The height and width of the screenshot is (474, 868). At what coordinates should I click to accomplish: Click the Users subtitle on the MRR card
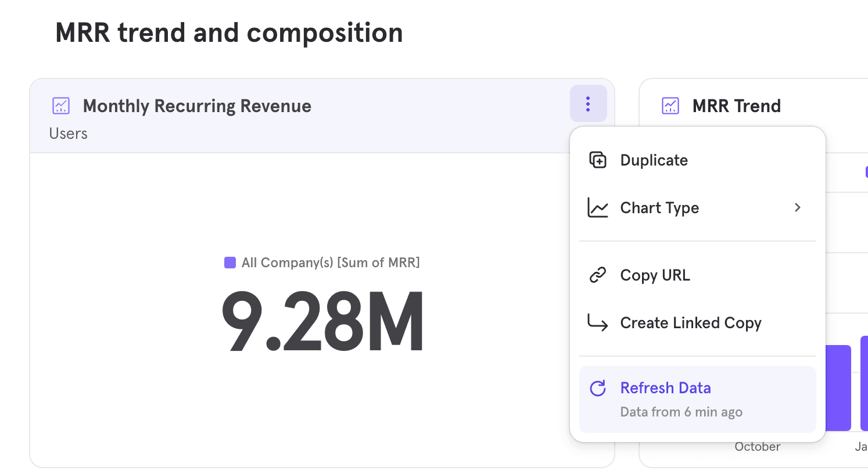pos(68,134)
